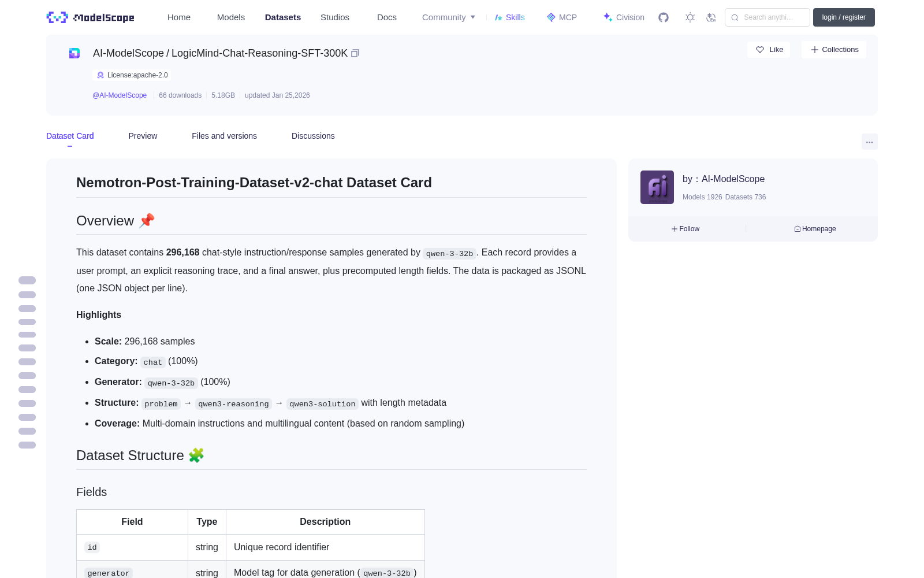Viewport: 924px width, 578px height.
Task: Click the ModelScope logo
Action: tap(90, 17)
